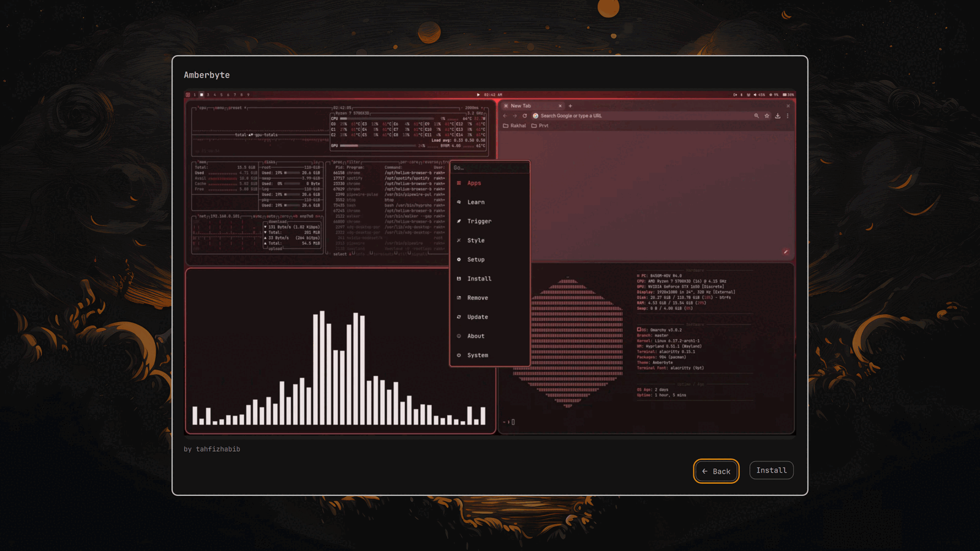Select Trigger in the preview's menu

(x=489, y=221)
